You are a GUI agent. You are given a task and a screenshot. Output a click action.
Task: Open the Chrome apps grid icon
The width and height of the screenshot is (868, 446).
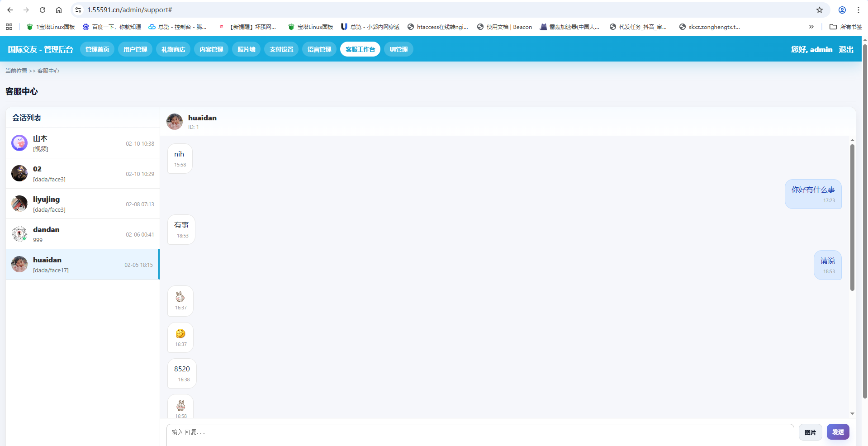point(9,27)
